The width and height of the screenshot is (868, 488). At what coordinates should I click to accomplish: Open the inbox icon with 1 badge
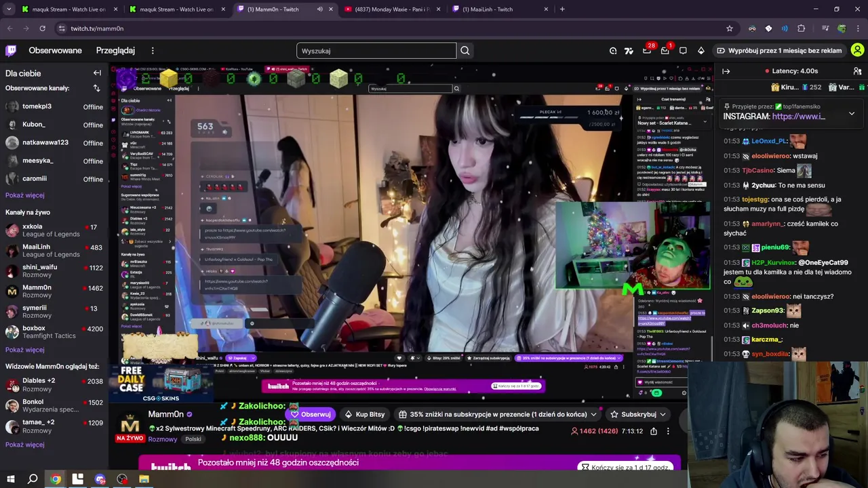click(x=665, y=50)
